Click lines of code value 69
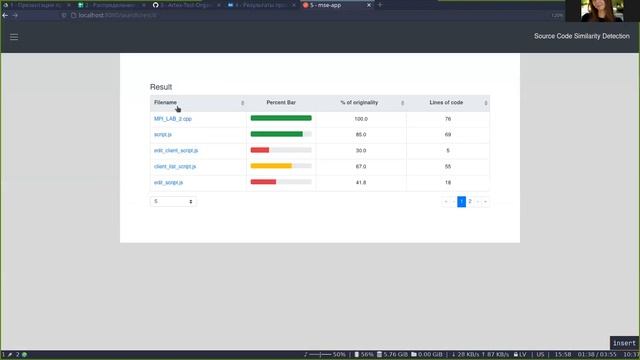Image resolution: width=640 pixels, height=360 pixels. point(448,135)
